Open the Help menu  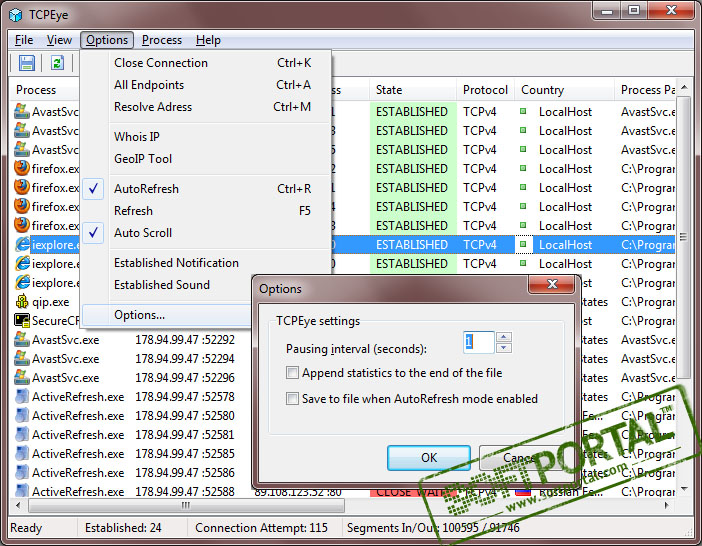click(208, 40)
